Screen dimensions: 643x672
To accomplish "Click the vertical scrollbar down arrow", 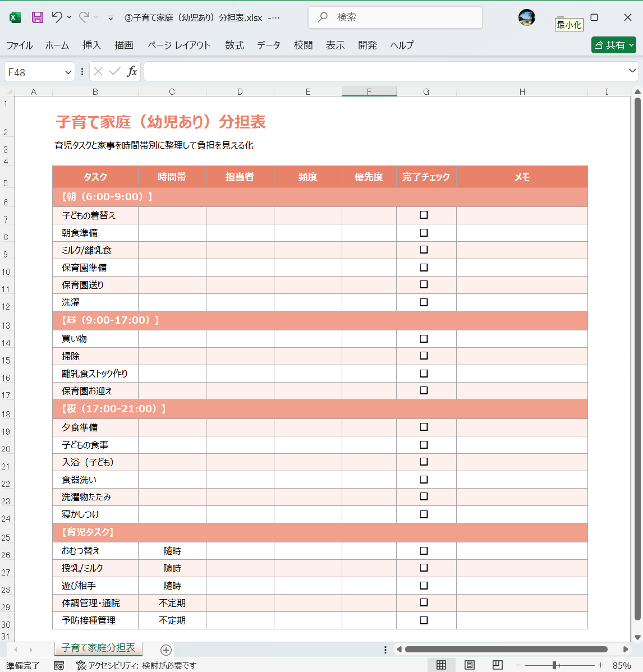I will [637, 637].
